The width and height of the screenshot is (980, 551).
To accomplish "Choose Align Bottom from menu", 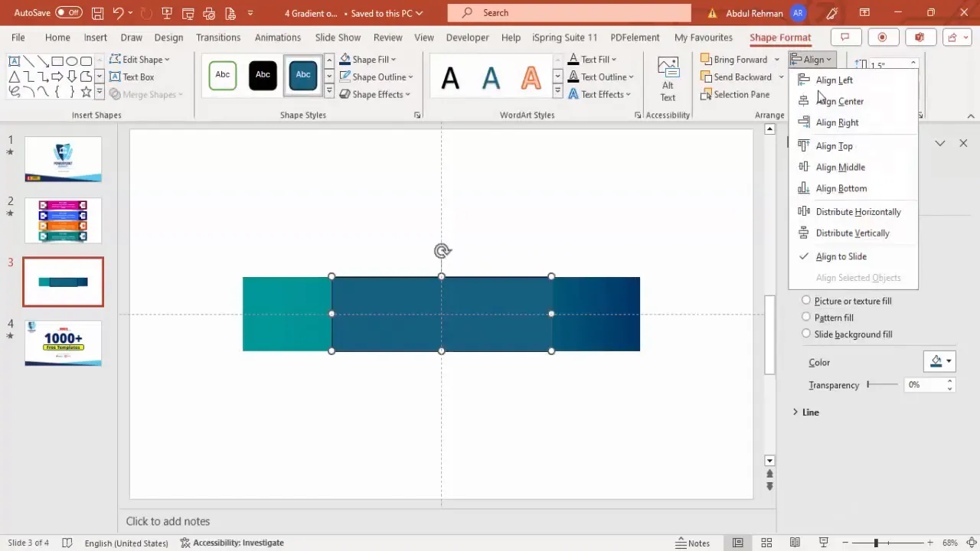I will (853, 188).
